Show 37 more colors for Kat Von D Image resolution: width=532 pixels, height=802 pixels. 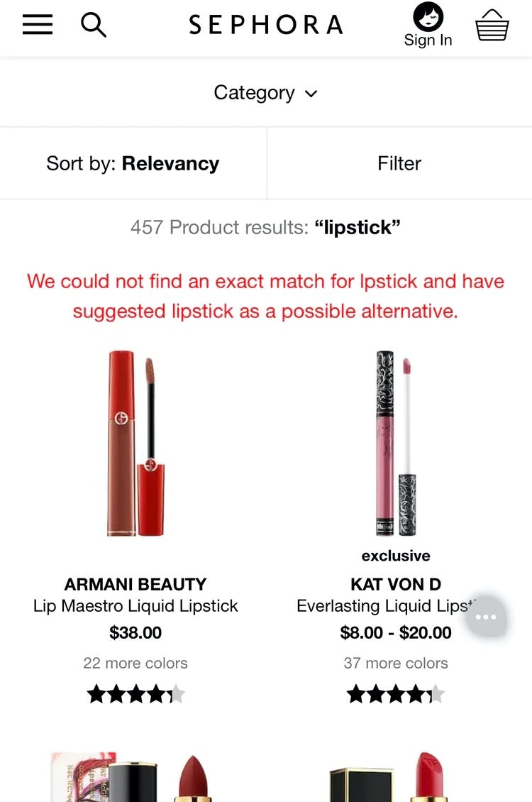396,663
